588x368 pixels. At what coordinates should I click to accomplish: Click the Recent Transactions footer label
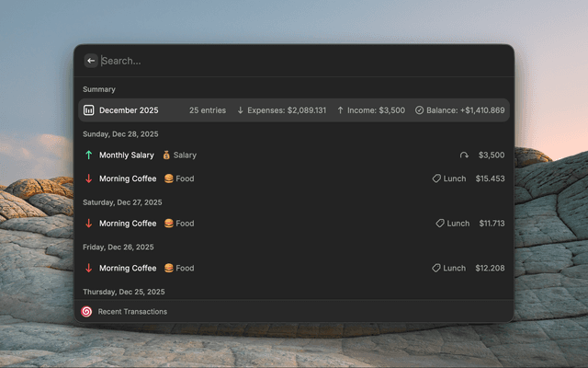[x=132, y=312]
